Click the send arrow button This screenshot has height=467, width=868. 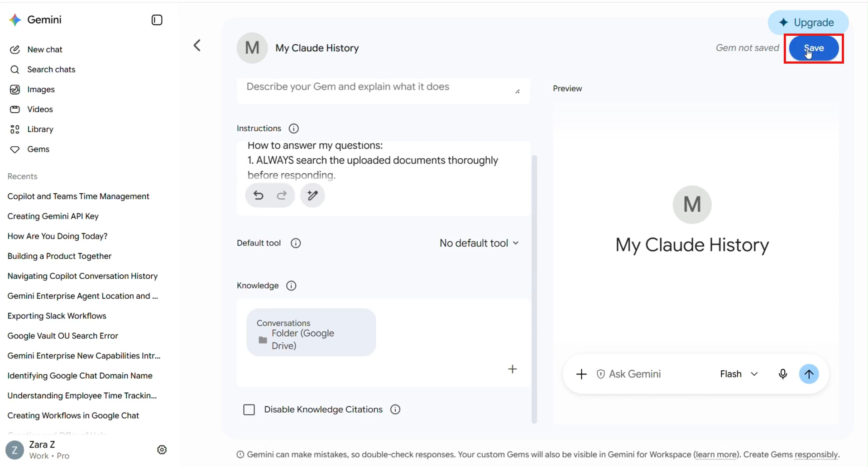[x=809, y=374]
